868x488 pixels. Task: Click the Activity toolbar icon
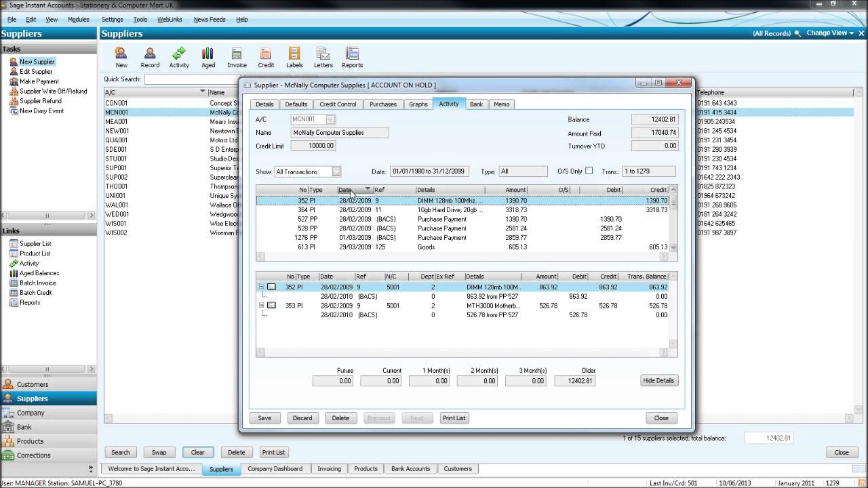pyautogui.click(x=179, y=57)
